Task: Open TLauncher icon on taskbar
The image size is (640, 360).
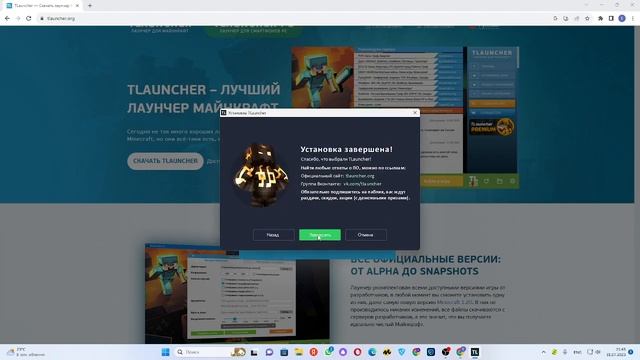Action: tap(475, 352)
